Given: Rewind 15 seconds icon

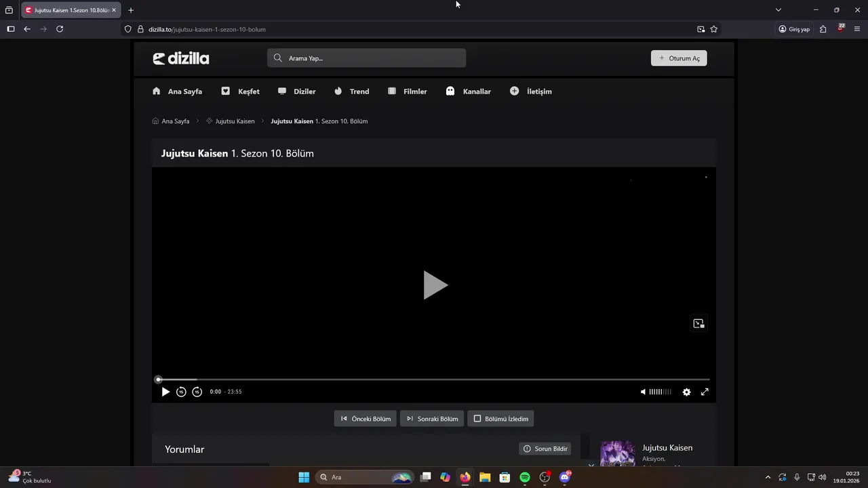Looking at the screenshot, I should [181, 392].
